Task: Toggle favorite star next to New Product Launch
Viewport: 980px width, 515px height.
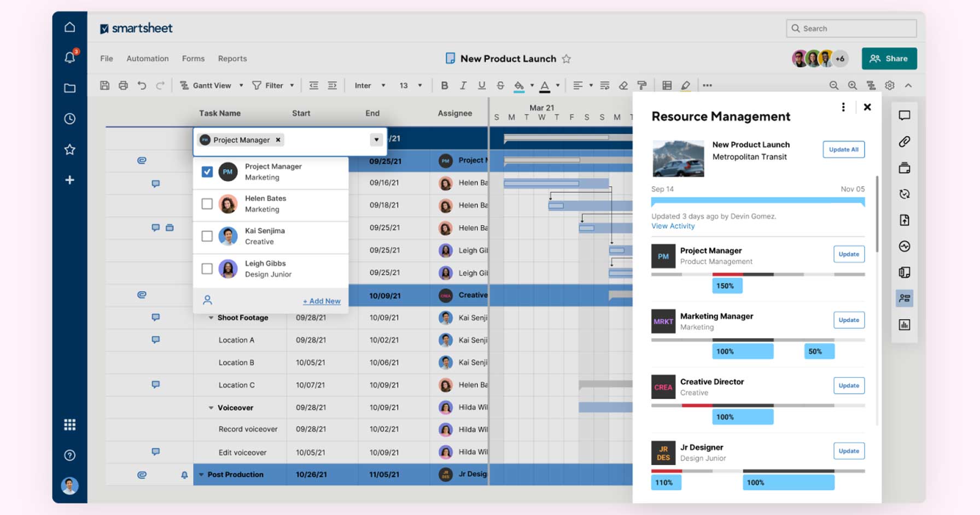Action: (566, 59)
